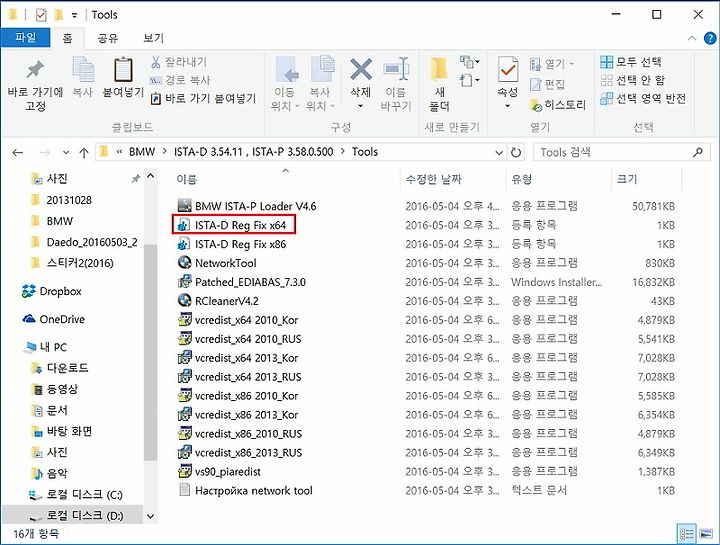The height and width of the screenshot is (545, 720).
Task: Click the History icon in Open group
Action: (535, 105)
